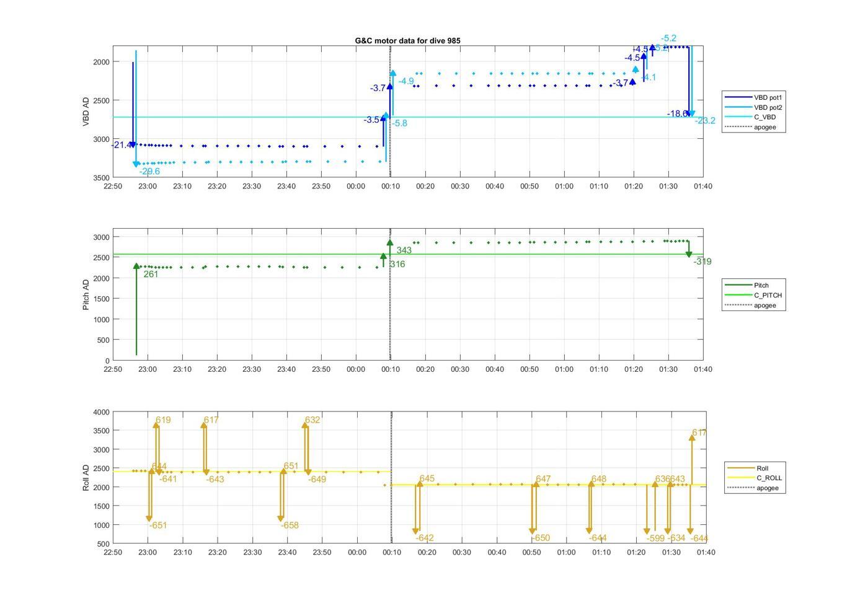Click the title 'G&C motor data for dive 985'
The height and width of the screenshot is (611, 868).
[407, 40]
